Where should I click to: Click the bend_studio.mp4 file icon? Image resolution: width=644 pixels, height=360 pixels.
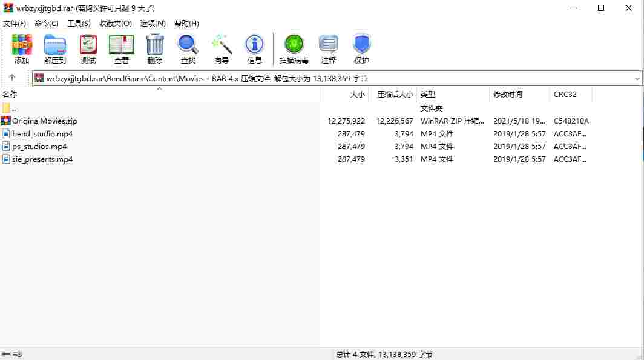[x=6, y=134]
